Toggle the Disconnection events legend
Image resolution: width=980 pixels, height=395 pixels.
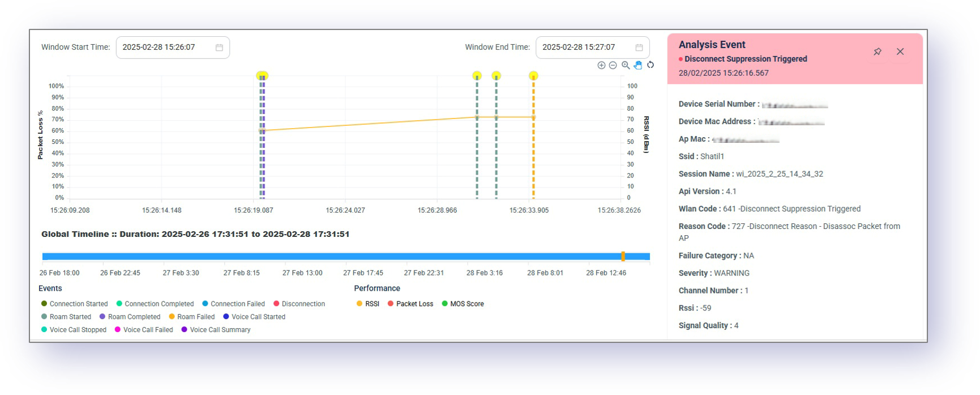[299, 304]
